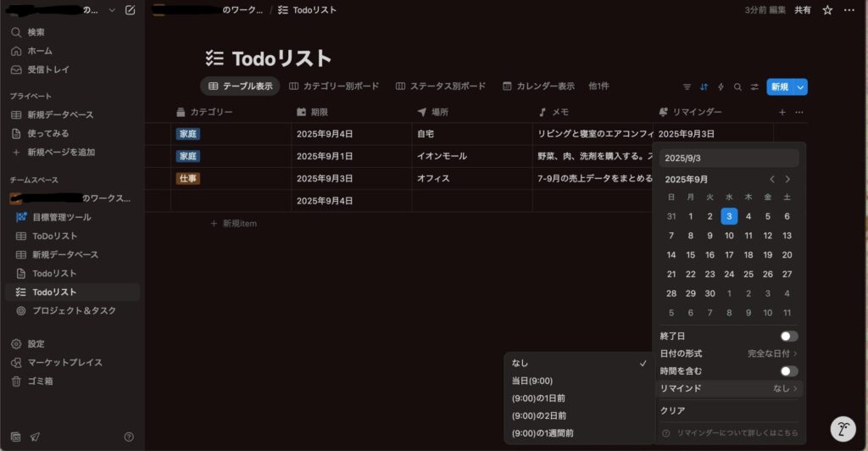Viewport: 868px width, 451px height.
Task: Add a new property column with plus icon
Action: (782, 112)
